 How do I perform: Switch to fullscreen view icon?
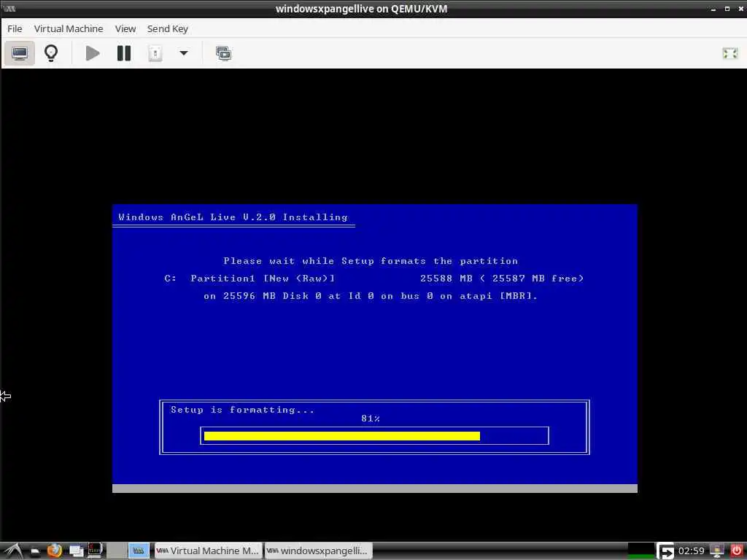729,52
